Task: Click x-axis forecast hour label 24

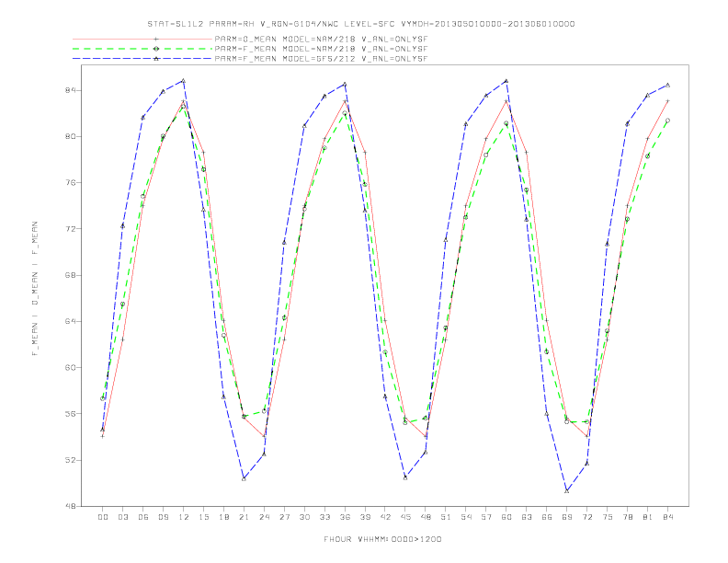Action: [x=264, y=517]
